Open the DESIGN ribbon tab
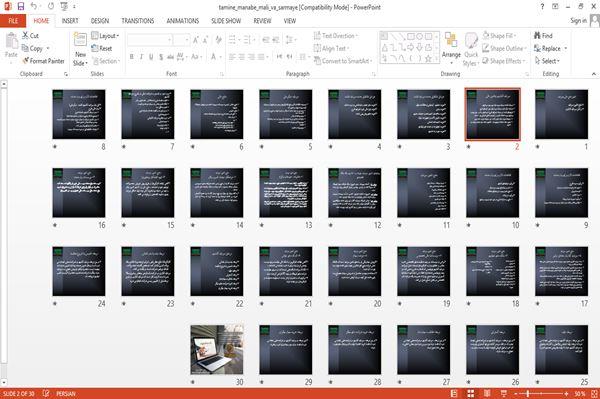 [x=100, y=21]
